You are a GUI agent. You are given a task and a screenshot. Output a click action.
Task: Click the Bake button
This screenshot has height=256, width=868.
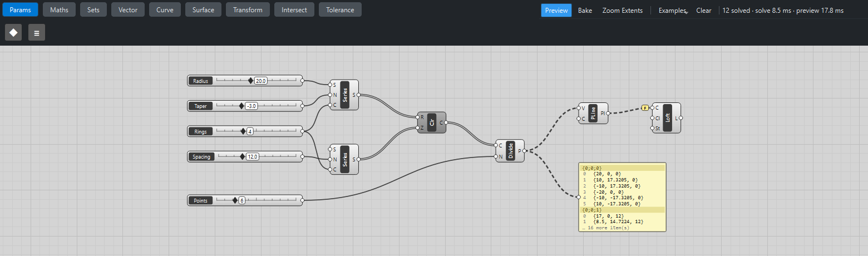[x=585, y=11]
